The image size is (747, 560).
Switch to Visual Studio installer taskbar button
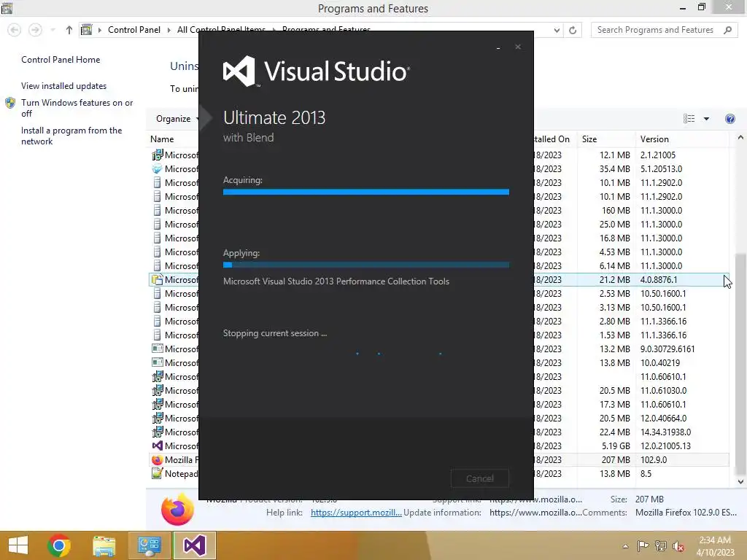point(194,545)
